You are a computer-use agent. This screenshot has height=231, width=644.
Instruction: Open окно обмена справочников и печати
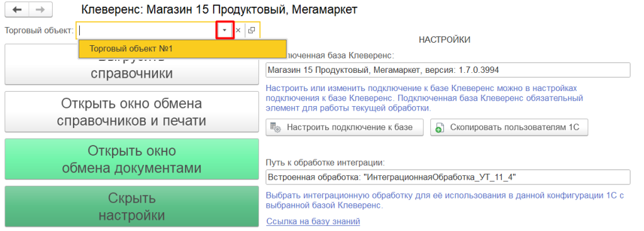pyautogui.click(x=132, y=112)
